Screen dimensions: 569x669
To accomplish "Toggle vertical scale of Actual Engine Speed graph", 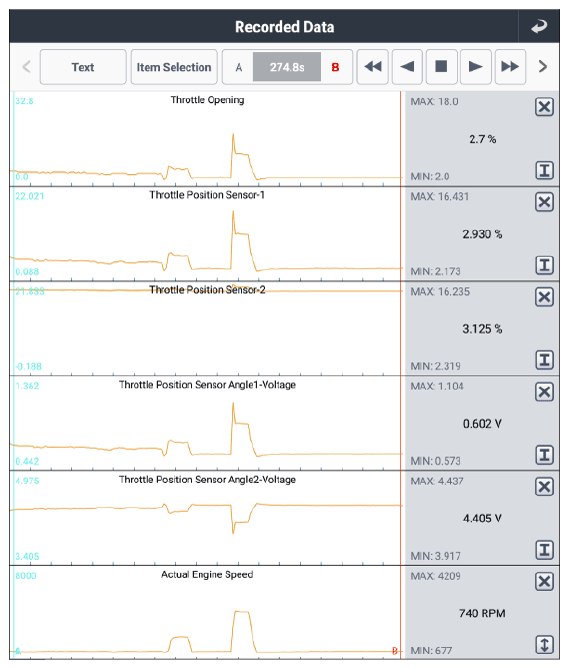I will coord(544,645).
